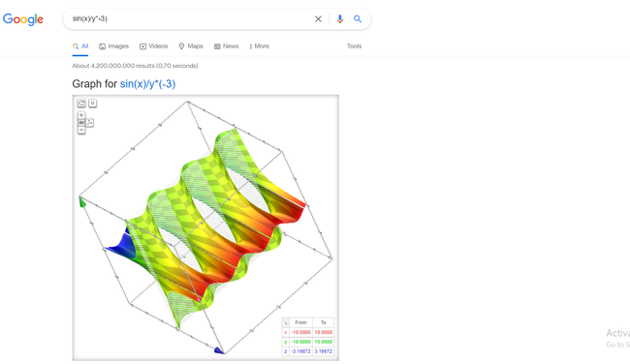
Task: Switch to the Maps tab
Action: coord(190,46)
